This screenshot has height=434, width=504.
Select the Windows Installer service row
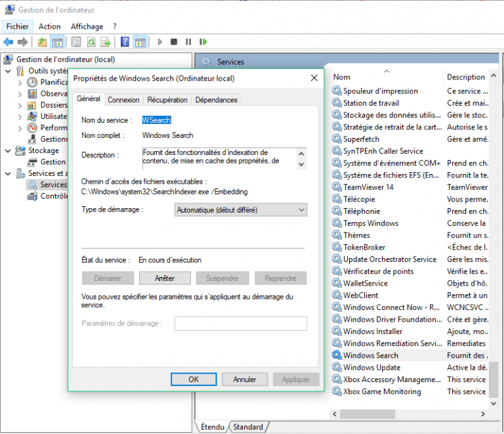point(409,331)
